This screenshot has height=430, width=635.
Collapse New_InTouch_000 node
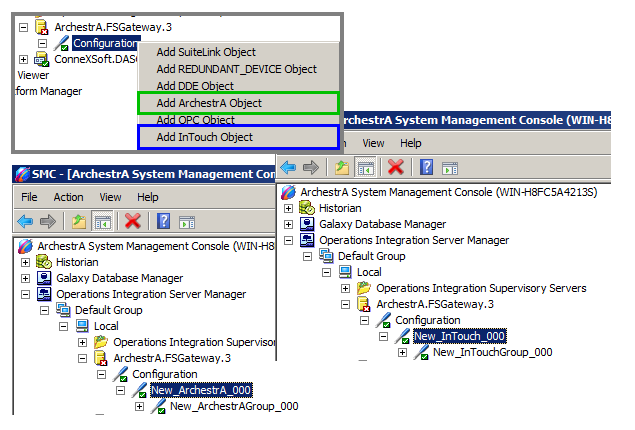point(383,336)
